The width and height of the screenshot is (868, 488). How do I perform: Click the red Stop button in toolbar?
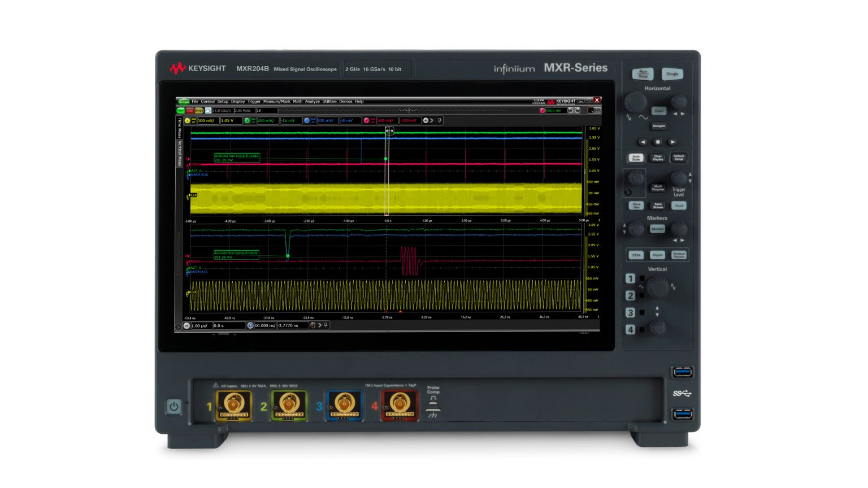pos(190,111)
